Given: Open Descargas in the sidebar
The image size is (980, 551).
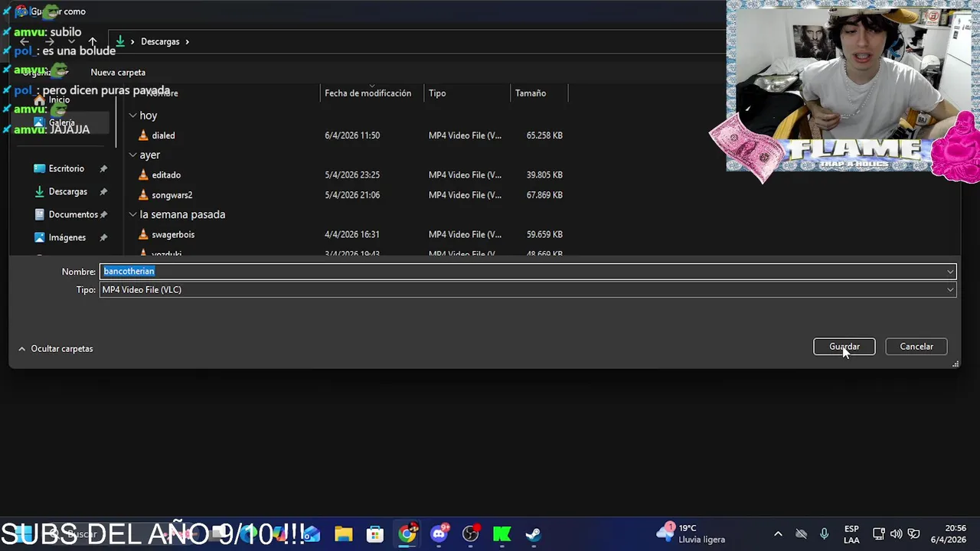Looking at the screenshot, I should [x=68, y=192].
